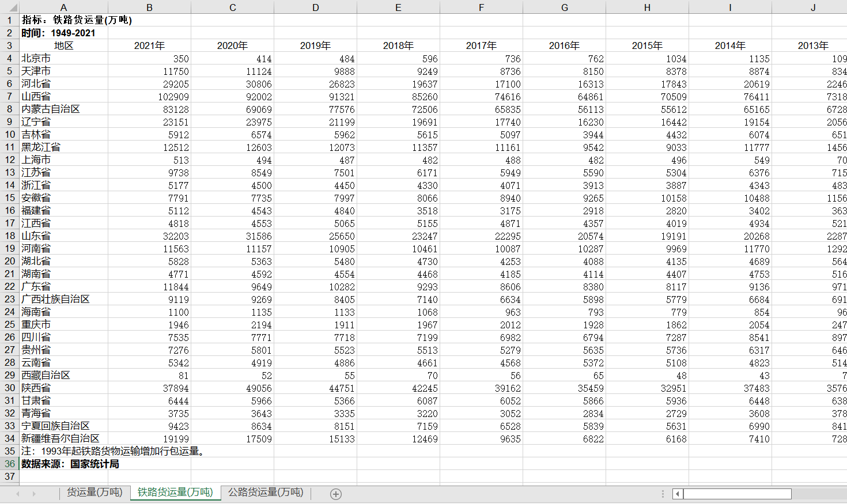The image size is (847, 504).
Task: Click value 4114 for 湖南省 2016
Action: coord(564,274)
